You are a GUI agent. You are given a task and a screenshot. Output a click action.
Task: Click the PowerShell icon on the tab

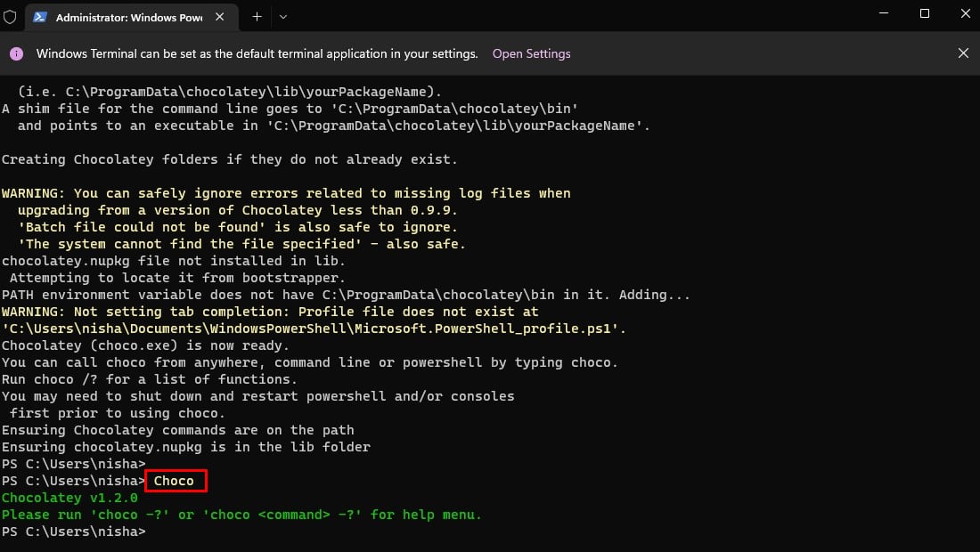40,17
